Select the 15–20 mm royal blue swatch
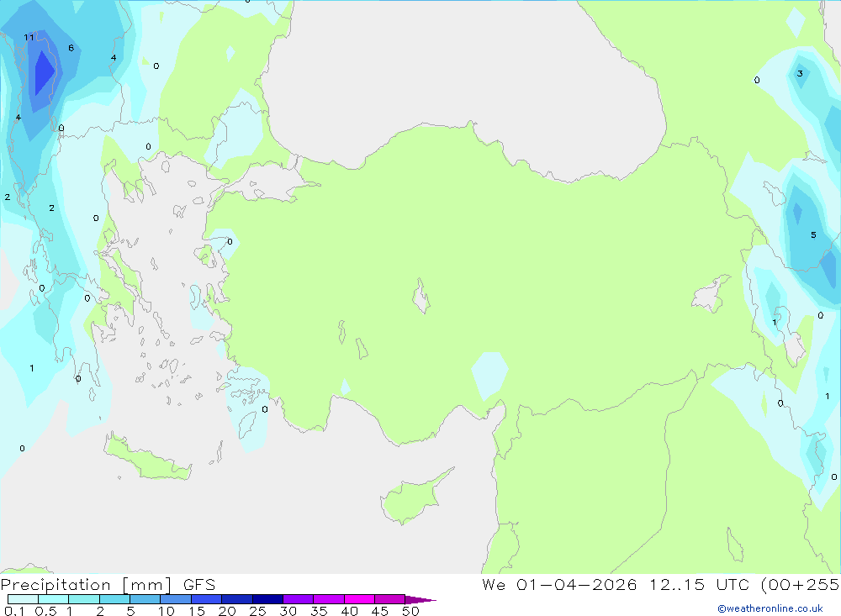The height and width of the screenshot is (616, 841). 206,599
